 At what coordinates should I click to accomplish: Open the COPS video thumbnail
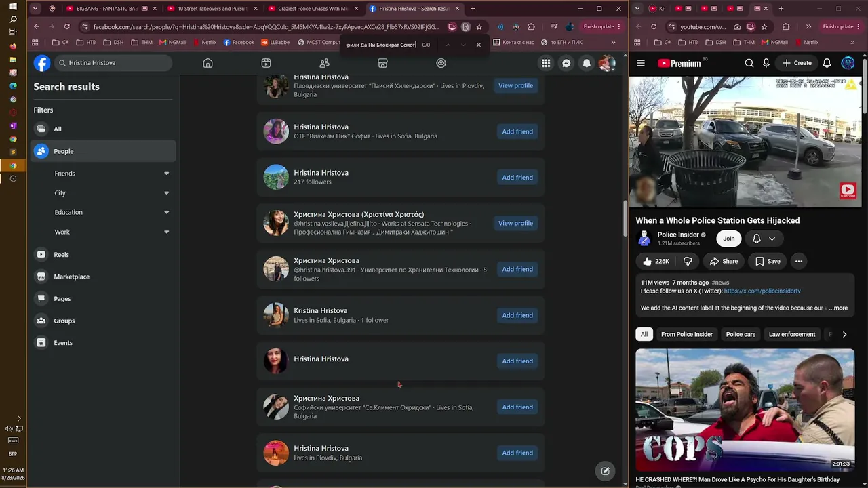click(x=745, y=409)
